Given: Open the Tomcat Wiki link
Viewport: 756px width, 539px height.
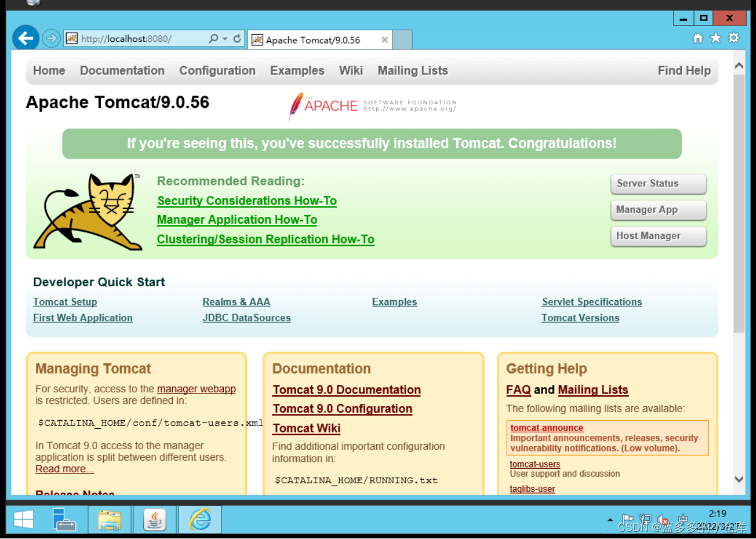Looking at the screenshot, I should click(306, 428).
